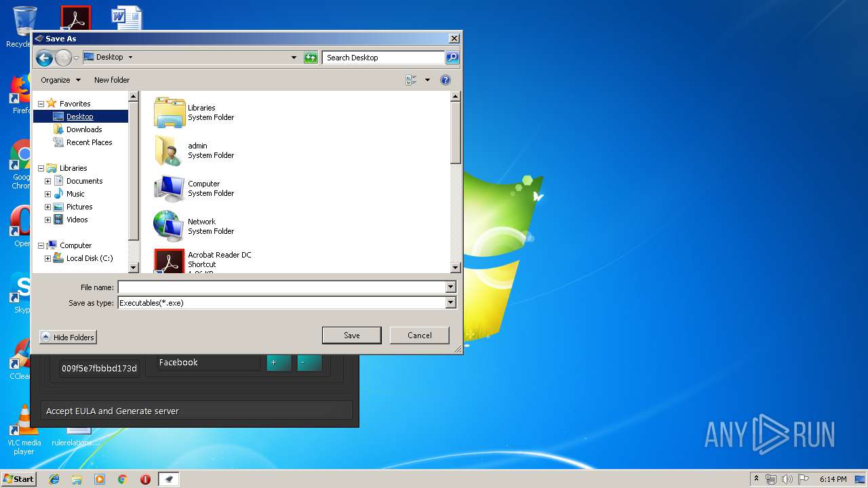Open the Help icon in the dialog
The image size is (868, 488).
[x=446, y=80]
